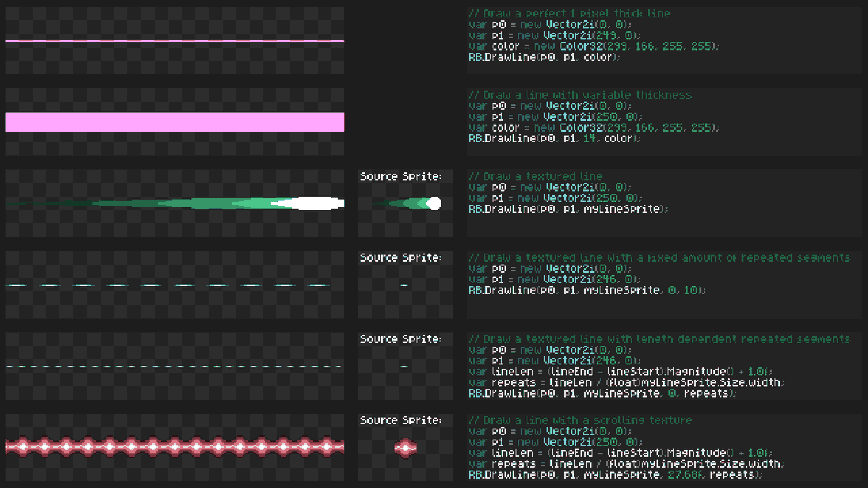868x488 pixels.
Task: Select comment about length dependent repeated segments
Action: click(660, 339)
